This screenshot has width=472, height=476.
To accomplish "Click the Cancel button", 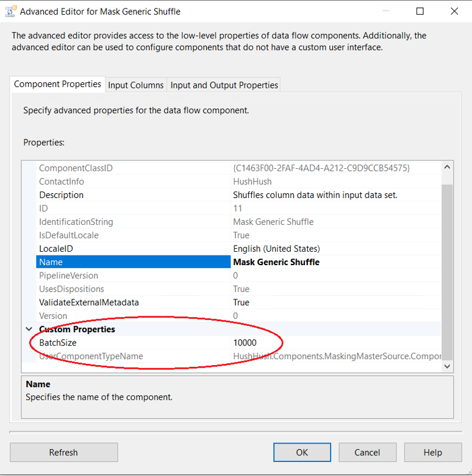I will click(367, 452).
